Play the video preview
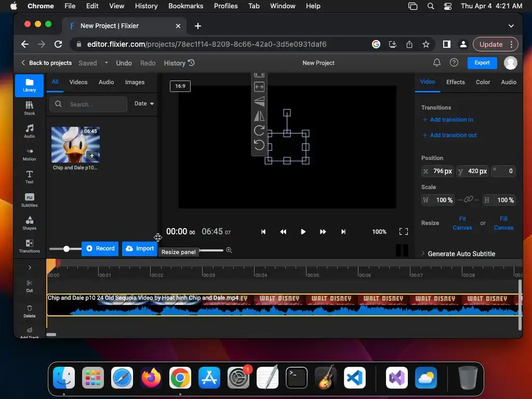532x399 pixels. coord(303,232)
